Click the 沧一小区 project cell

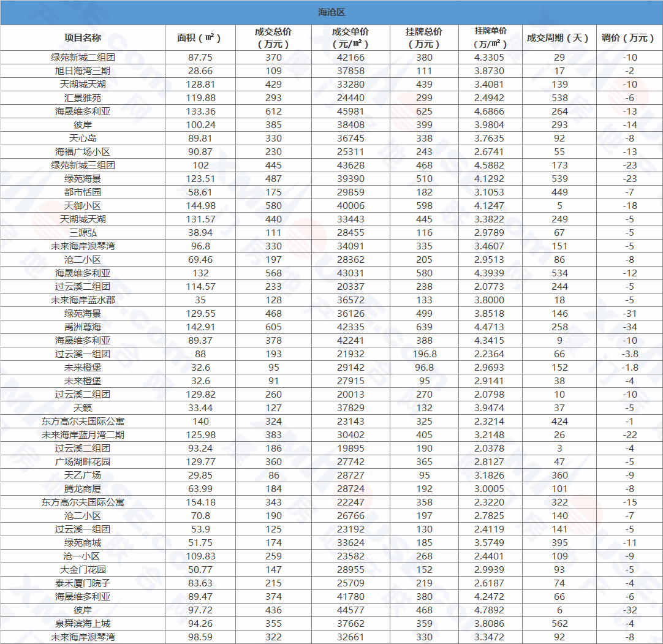tap(83, 556)
